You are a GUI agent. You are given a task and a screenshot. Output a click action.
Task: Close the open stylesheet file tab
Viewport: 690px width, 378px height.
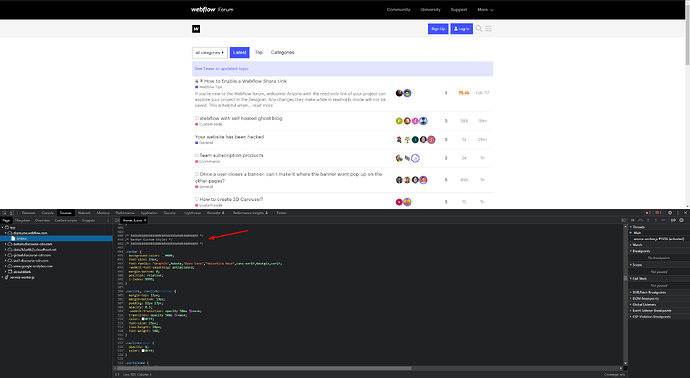click(x=145, y=220)
